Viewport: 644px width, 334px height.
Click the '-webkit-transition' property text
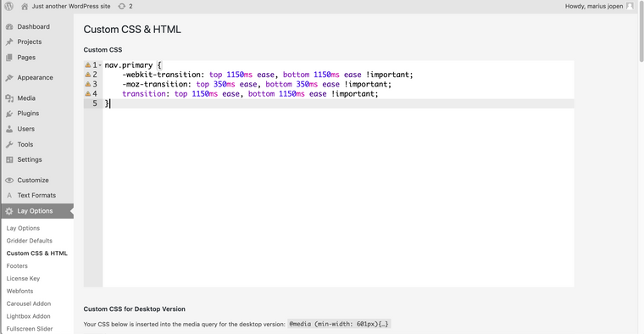point(163,75)
